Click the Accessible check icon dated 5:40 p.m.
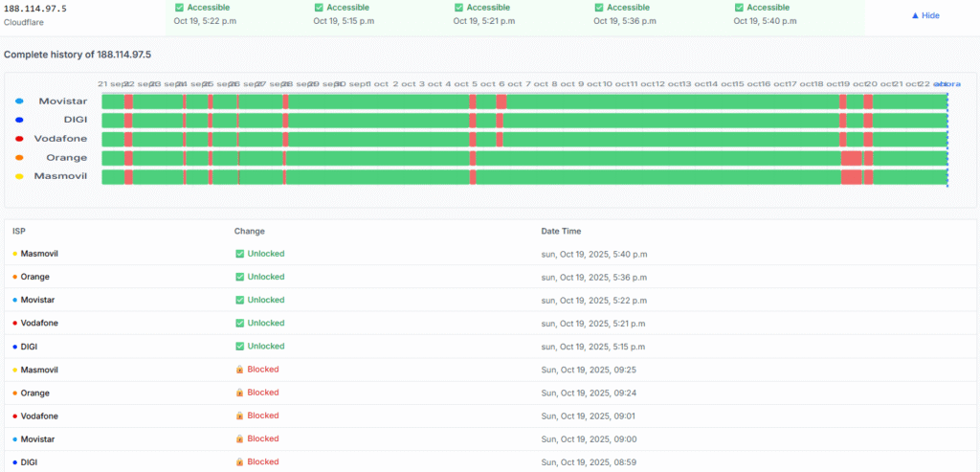The width and height of the screenshot is (980, 472). [x=739, y=8]
